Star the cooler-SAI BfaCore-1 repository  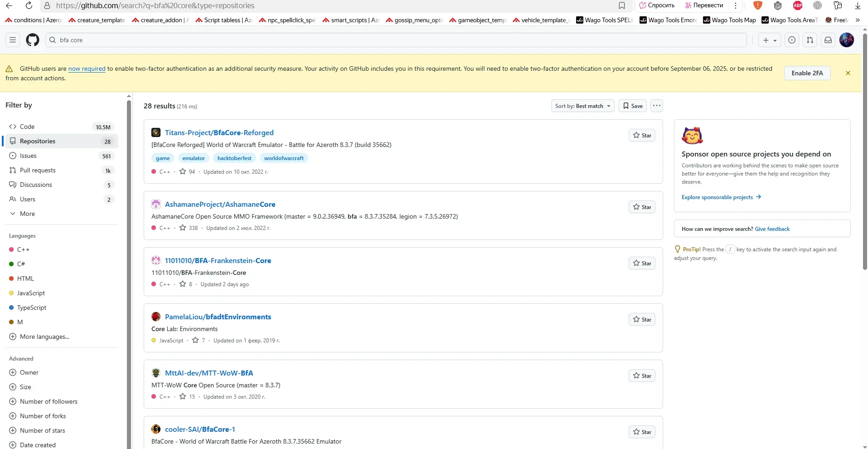tap(642, 432)
